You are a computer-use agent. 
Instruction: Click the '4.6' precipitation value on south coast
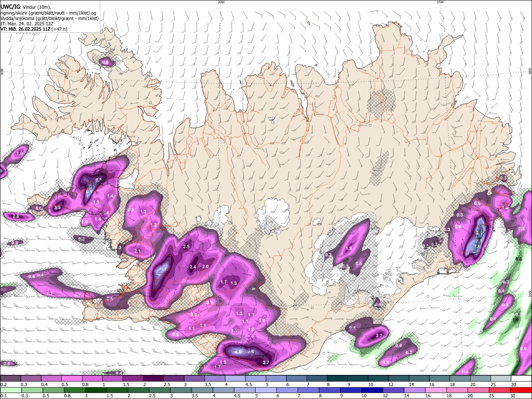tap(239, 351)
